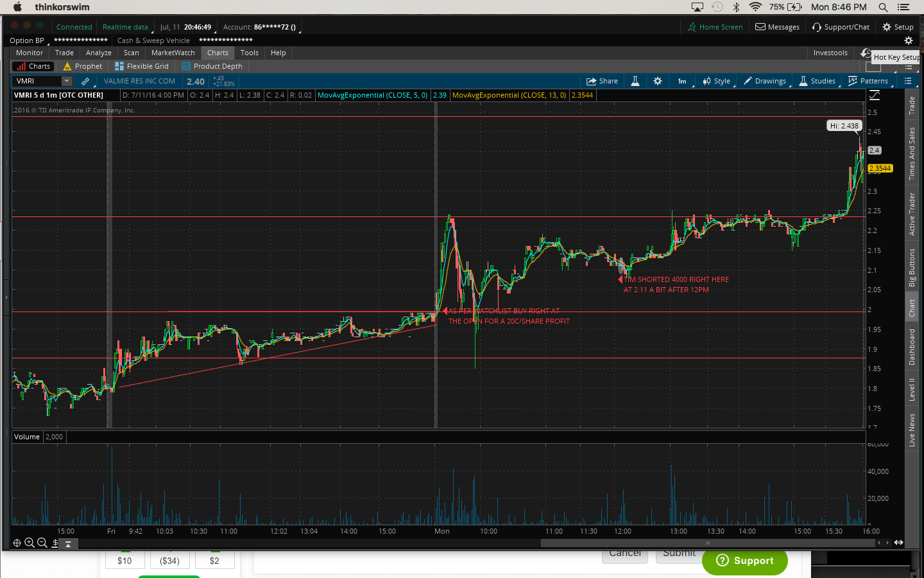Open the Trade side panel

click(912, 106)
